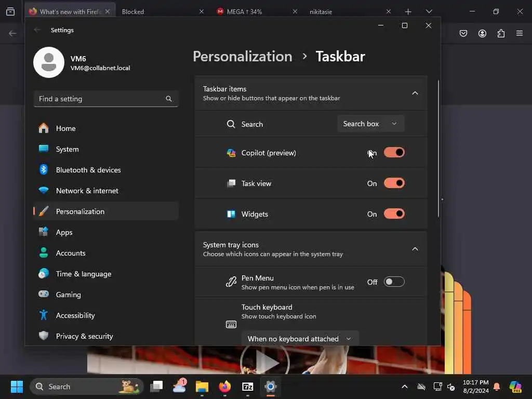Turn off the Copilot (preview) toggle
This screenshot has width=532, height=399.
coord(394,153)
